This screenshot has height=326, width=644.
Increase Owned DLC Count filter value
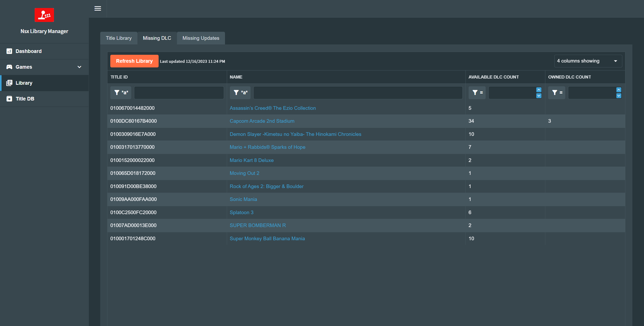[619, 90]
